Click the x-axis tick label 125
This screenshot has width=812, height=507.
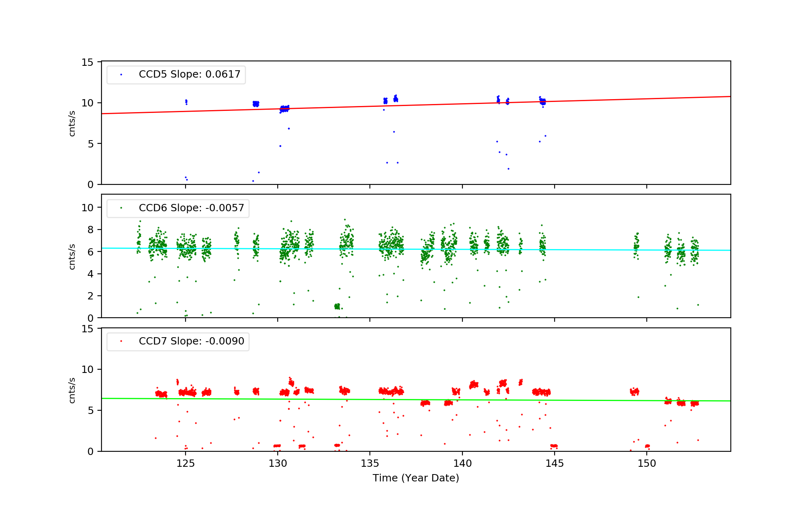(x=186, y=464)
